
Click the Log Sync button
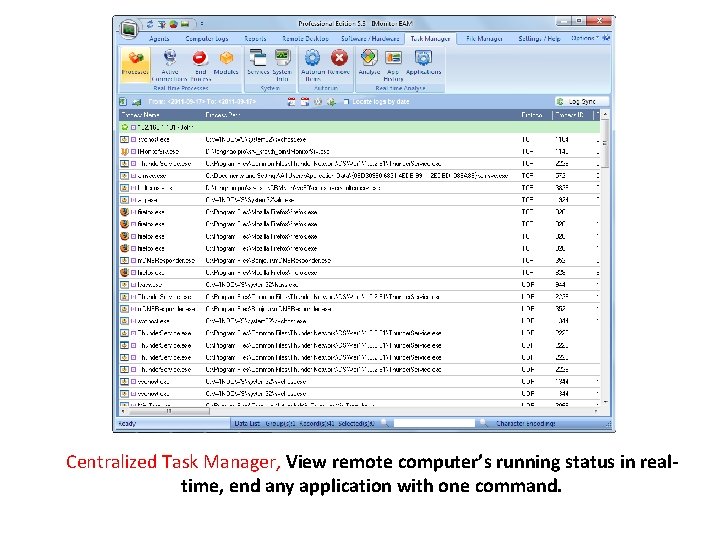582,101
